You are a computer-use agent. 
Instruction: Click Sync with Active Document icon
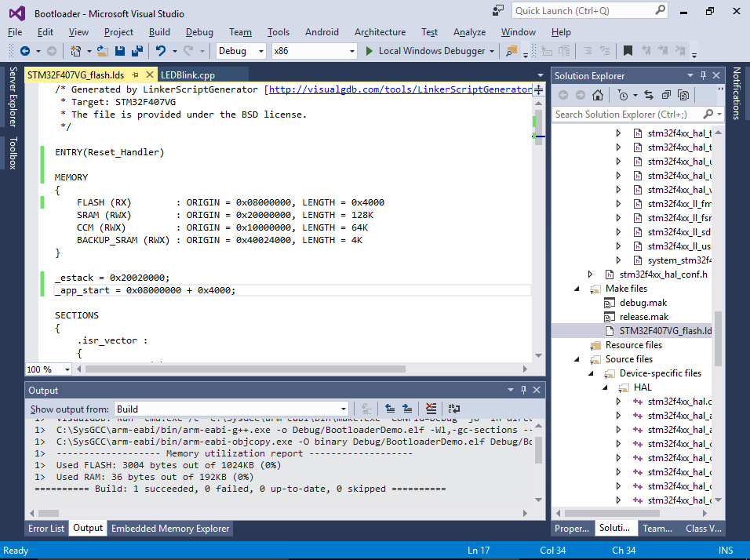tap(649, 95)
